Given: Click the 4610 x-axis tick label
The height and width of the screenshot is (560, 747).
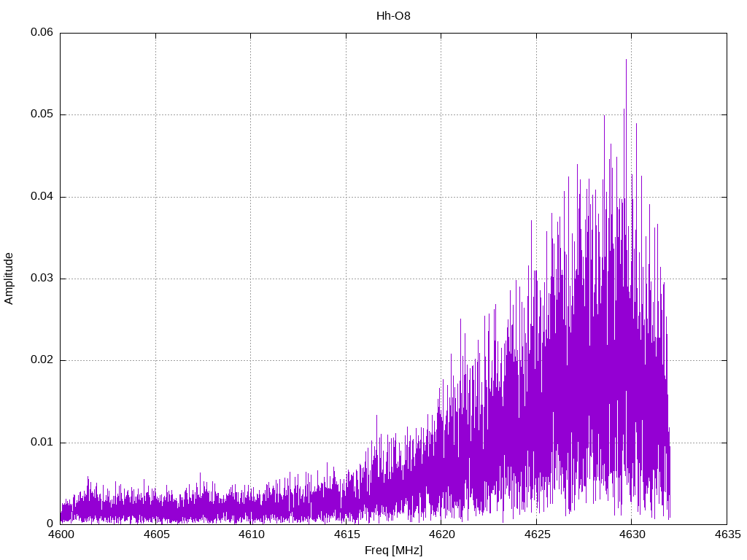Looking at the screenshot, I should click(252, 534).
